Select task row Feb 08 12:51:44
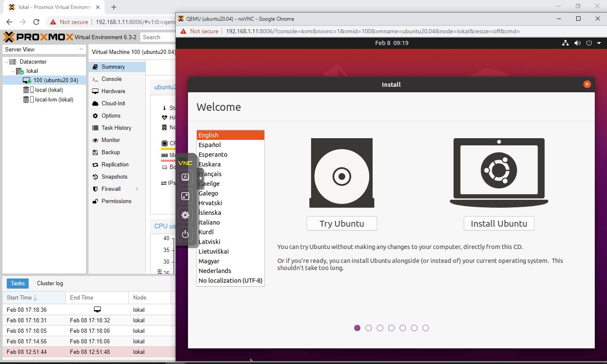 tap(89, 352)
